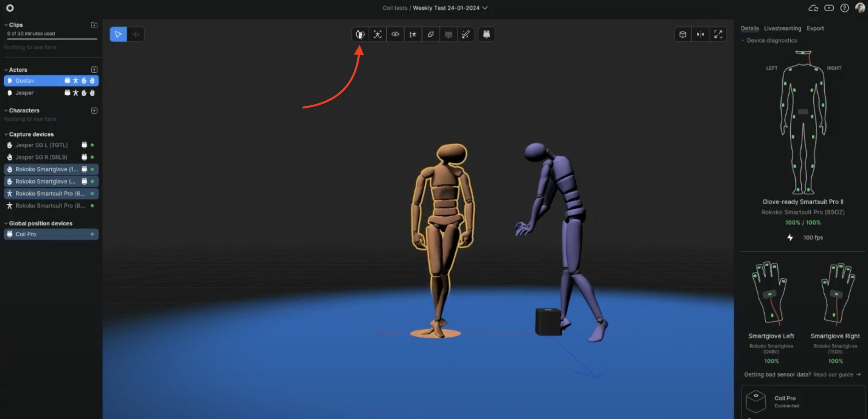Select Jesper SG R (5RL9) device

pyautogui.click(x=51, y=157)
